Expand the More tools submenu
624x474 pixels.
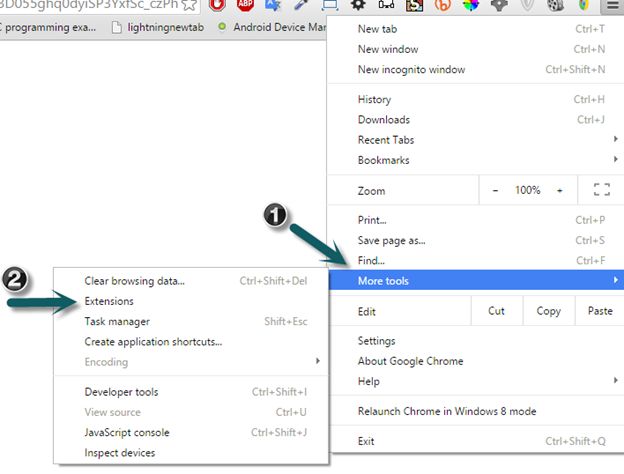(476, 280)
